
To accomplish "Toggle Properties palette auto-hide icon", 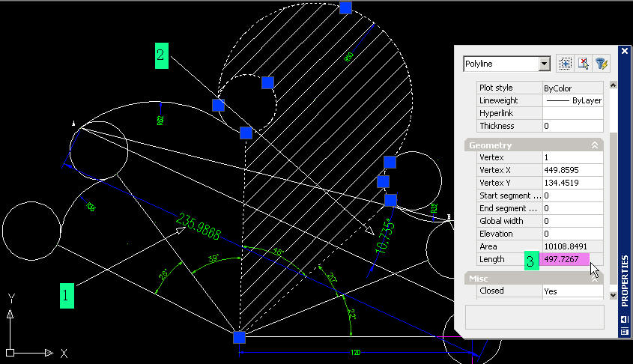I will click(x=624, y=320).
